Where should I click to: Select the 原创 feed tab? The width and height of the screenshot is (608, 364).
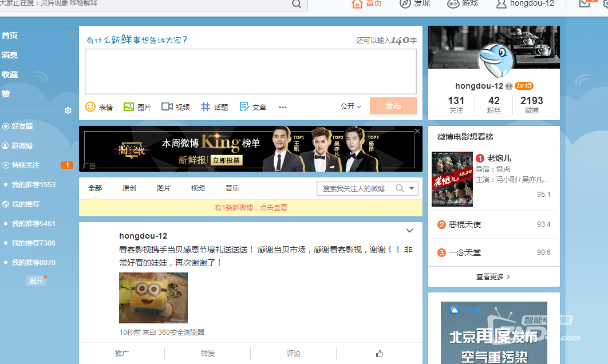coord(129,188)
